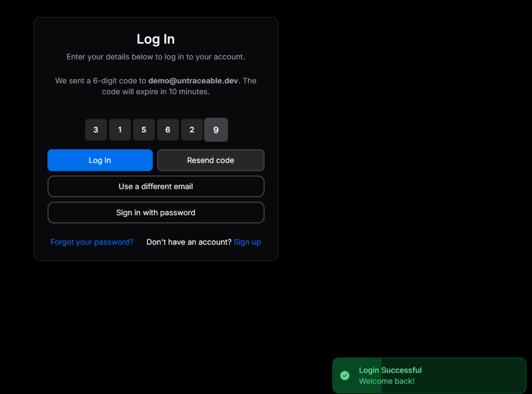Select the code box showing 3

click(96, 130)
